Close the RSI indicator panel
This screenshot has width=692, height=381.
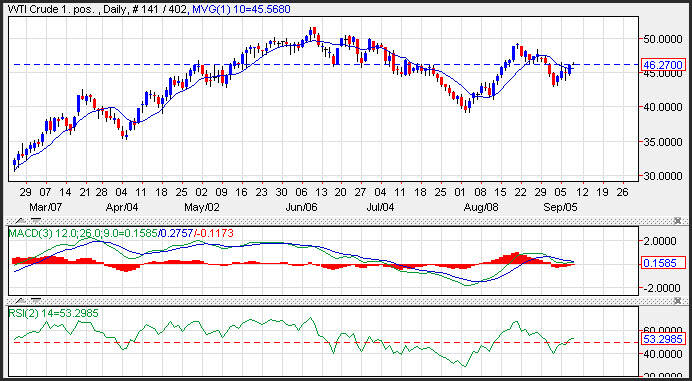pos(677,300)
